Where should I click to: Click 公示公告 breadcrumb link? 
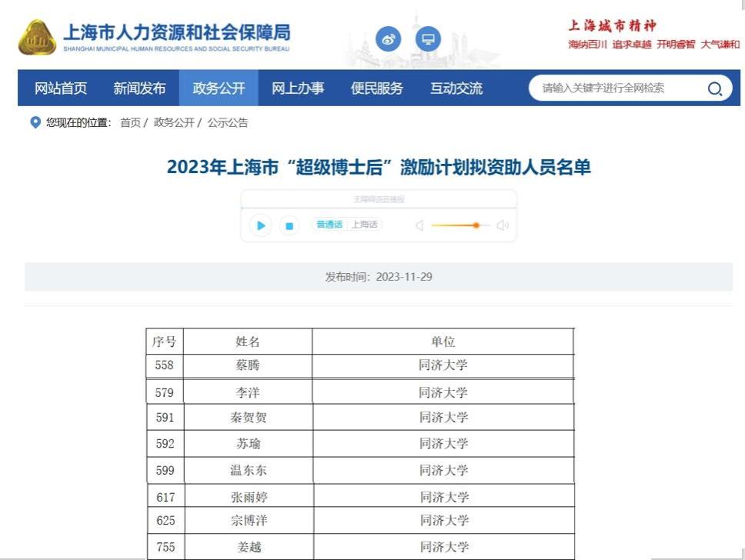click(228, 123)
